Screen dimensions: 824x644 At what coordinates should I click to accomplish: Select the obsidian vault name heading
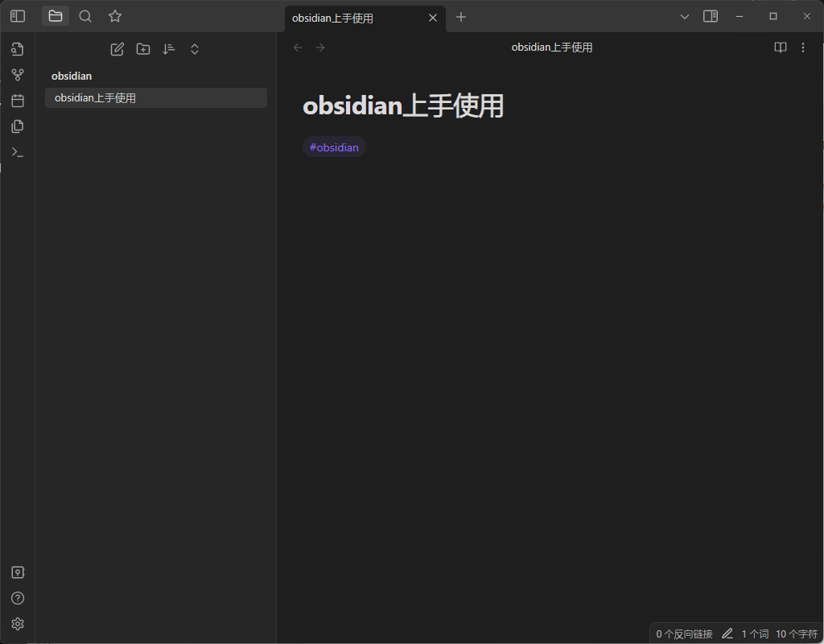coord(72,76)
